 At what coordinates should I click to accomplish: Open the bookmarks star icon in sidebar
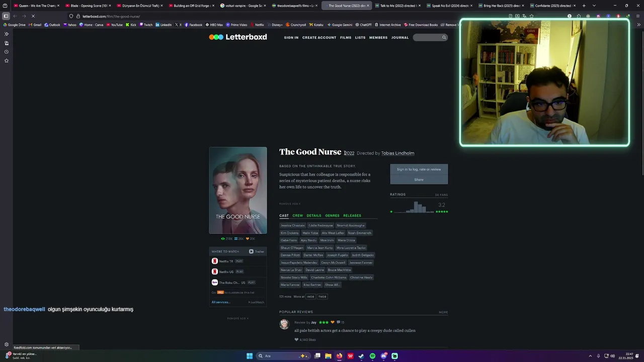[x=7, y=61]
